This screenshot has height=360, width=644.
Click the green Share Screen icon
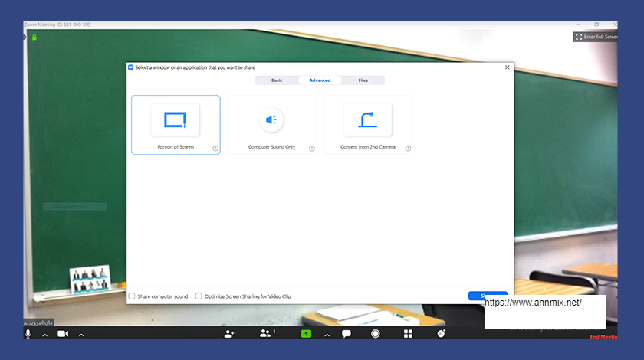(x=306, y=334)
